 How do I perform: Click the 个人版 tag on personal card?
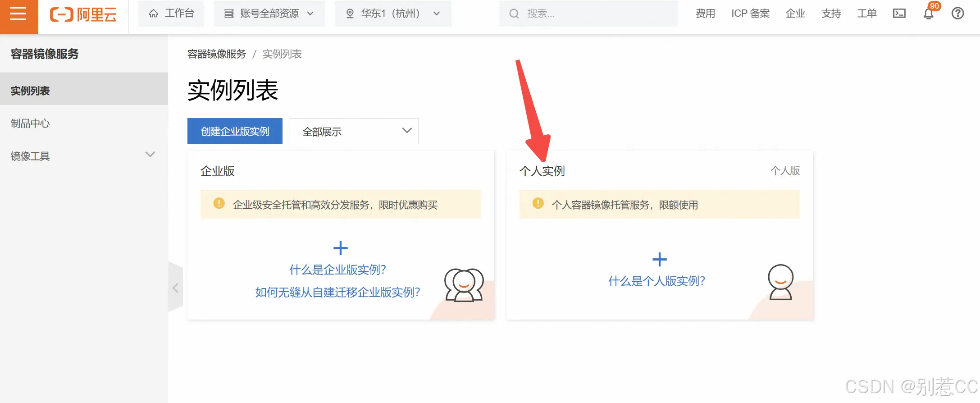785,170
